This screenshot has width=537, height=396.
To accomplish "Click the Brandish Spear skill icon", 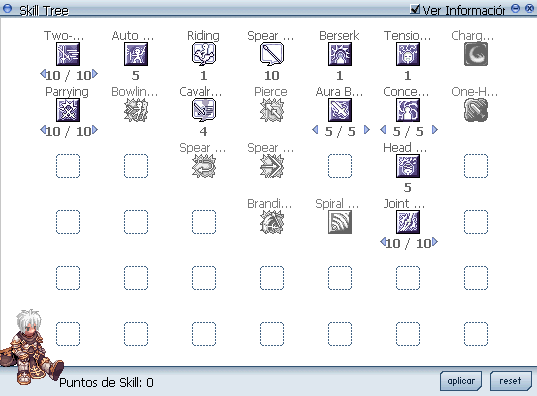I will click(272, 222).
